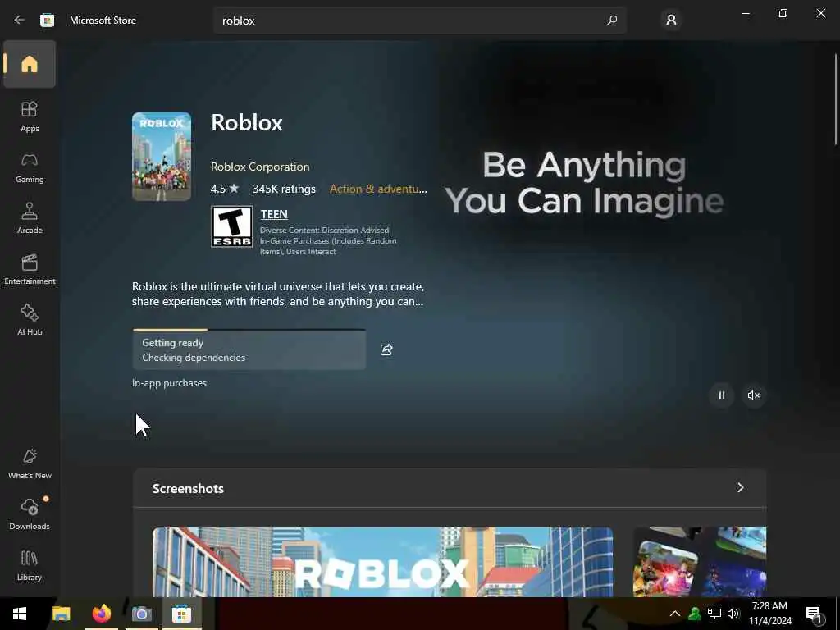840x630 pixels.
Task: Restore down the Microsoft Store window
Action: click(783, 13)
